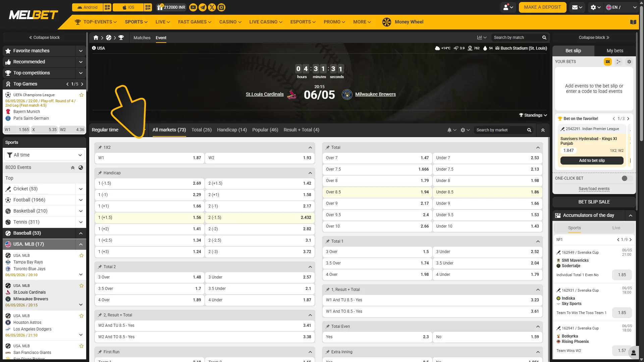Bet on W1 at 1.87
644x362 pixels.
point(150,158)
